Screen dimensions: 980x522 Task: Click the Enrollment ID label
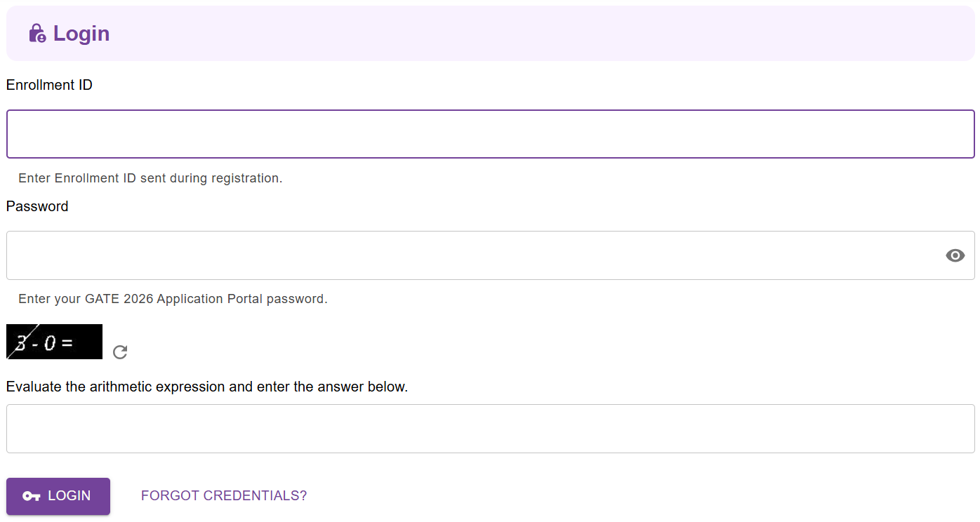(48, 84)
